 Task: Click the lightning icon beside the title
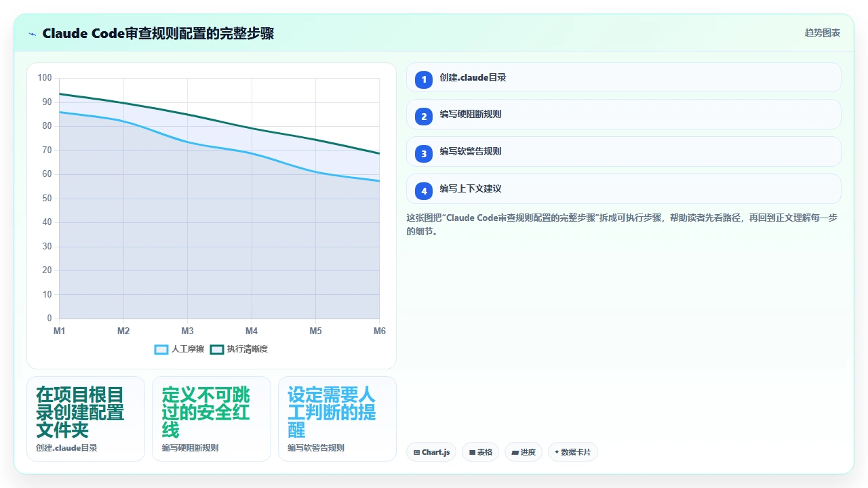pos(33,34)
